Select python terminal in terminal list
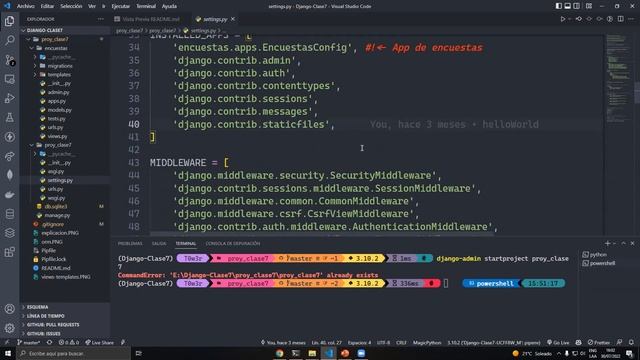Image resolution: width=640 pixels, height=360 pixels. click(595, 255)
